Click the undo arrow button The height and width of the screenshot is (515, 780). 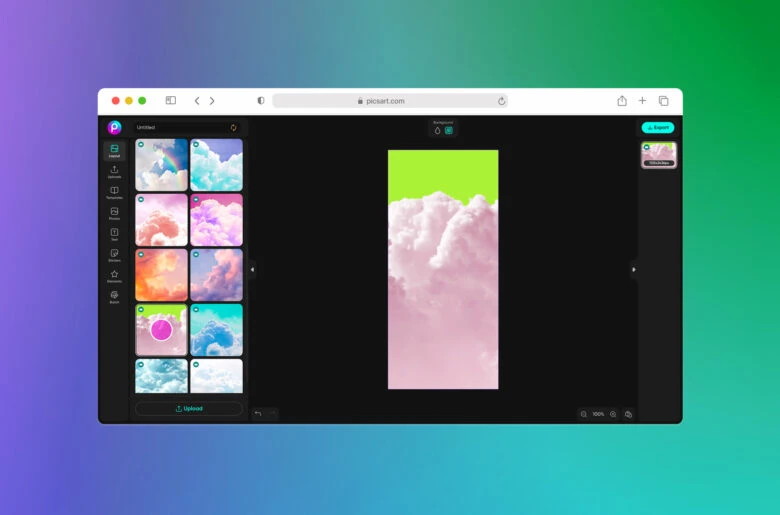[x=258, y=413]
